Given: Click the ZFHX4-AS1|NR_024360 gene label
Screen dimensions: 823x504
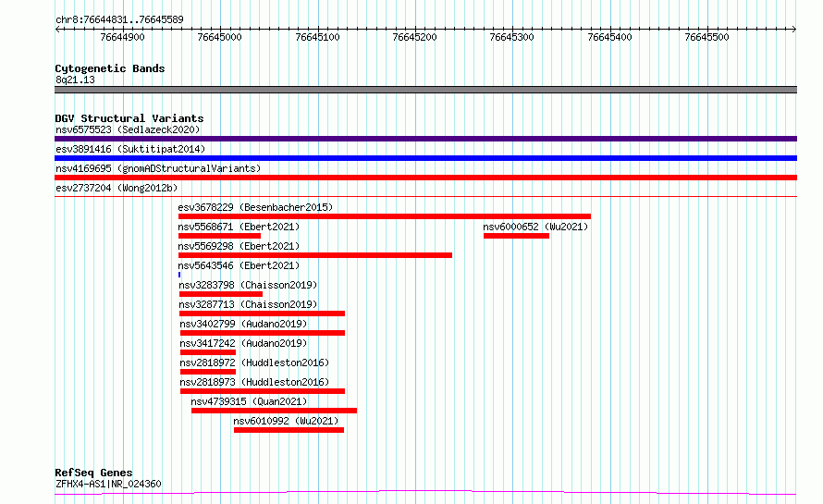Looking at the screenshot, I should pyautogui.click(x=108, y=484).
